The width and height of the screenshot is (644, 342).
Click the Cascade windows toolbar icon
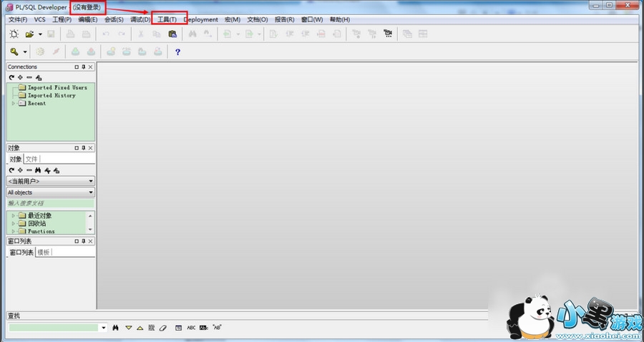coord(407,34)
